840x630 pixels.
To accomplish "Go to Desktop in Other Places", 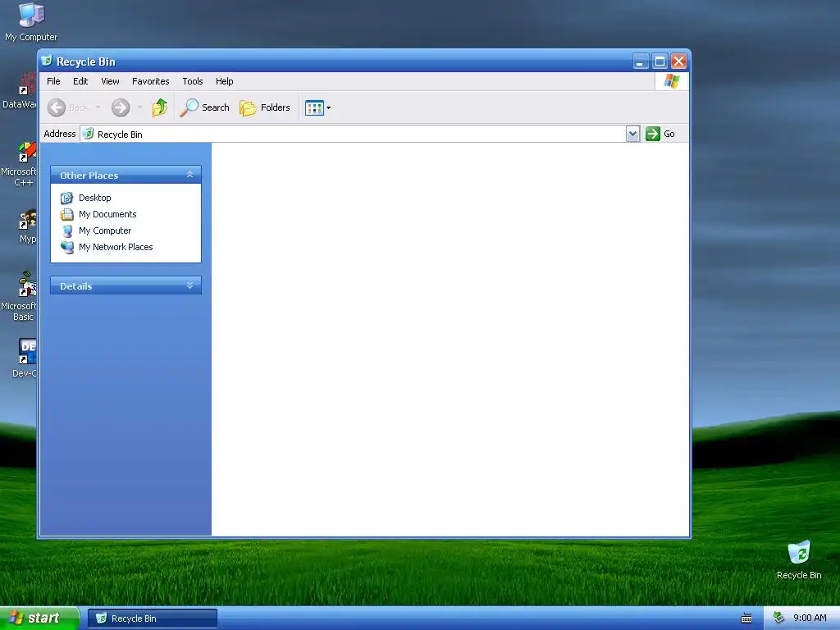I will pos(95,198).
